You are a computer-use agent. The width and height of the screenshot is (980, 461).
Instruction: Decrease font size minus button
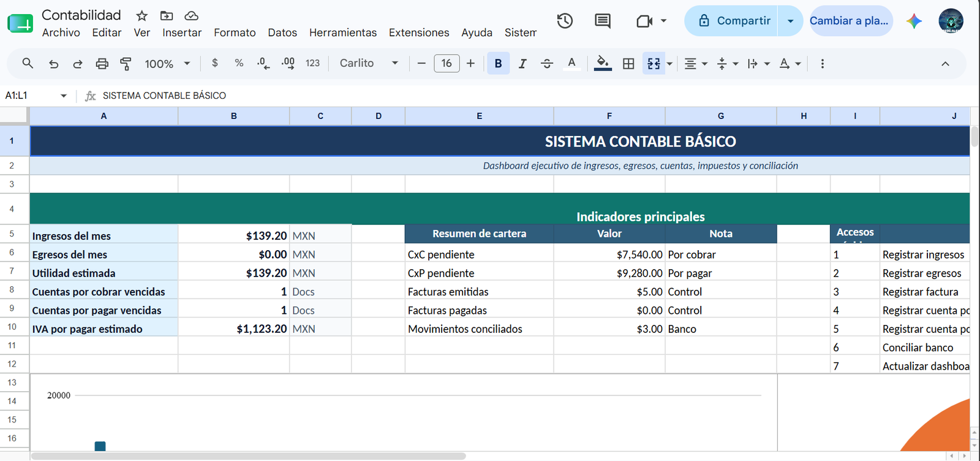click(x=421, y=63)
